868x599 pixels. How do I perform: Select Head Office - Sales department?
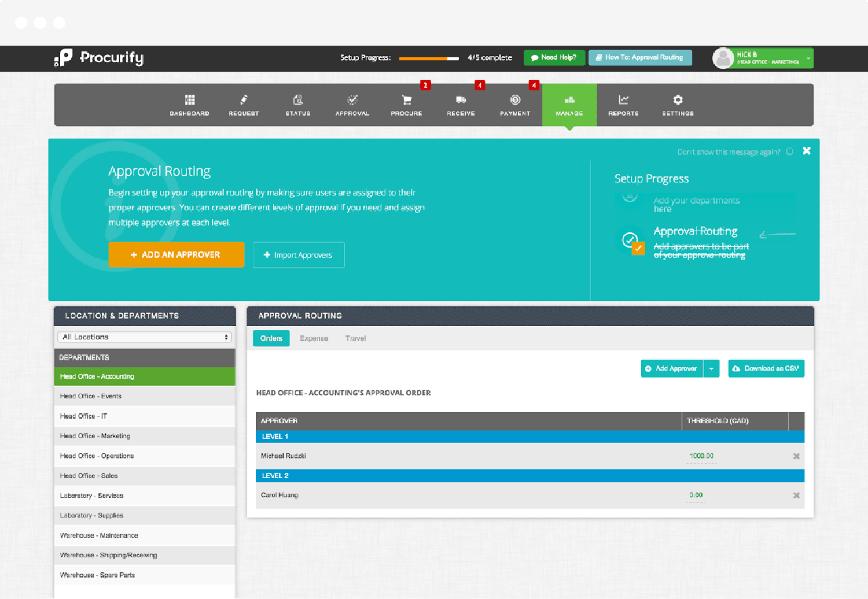pos(145,476)
